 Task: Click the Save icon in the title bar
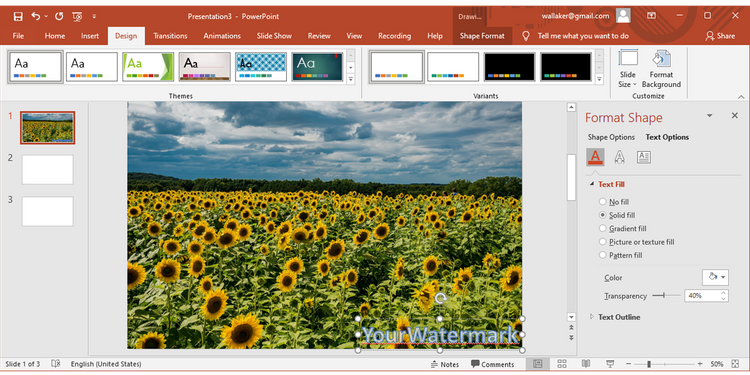pyautogui.click(x=18, y=17)
